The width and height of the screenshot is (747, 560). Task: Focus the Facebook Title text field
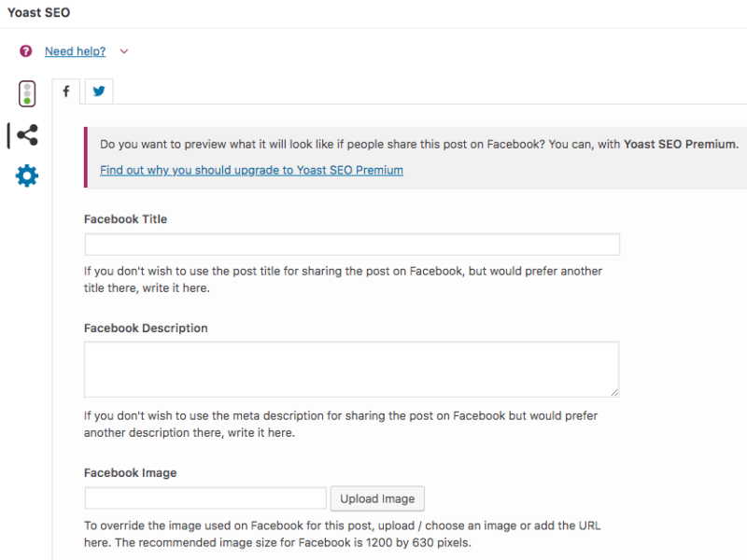(352, 245)
